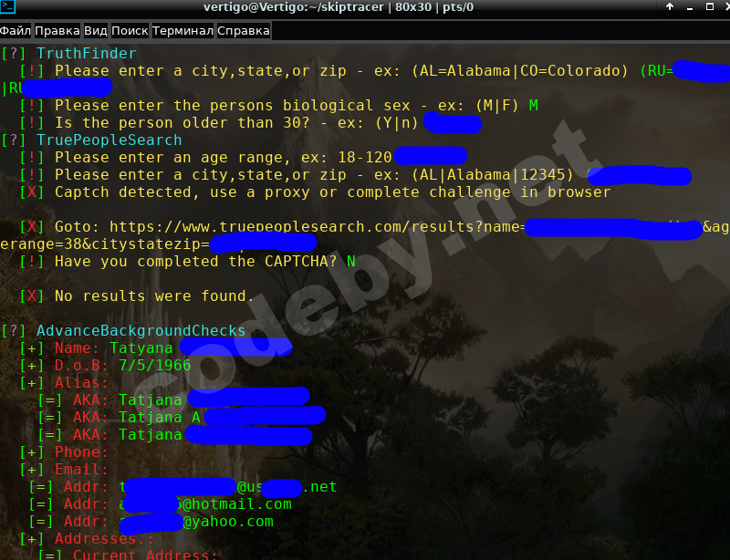Click the 'Alias:' label
Screen dimensions: 730x560
(x=81, y=383)
